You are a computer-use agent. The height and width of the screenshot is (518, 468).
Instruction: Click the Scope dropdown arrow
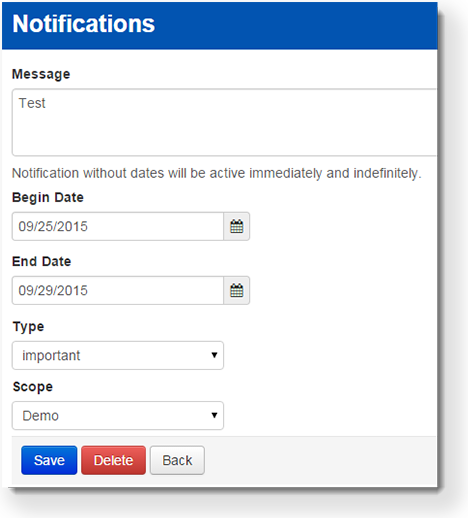click(214, 415)
